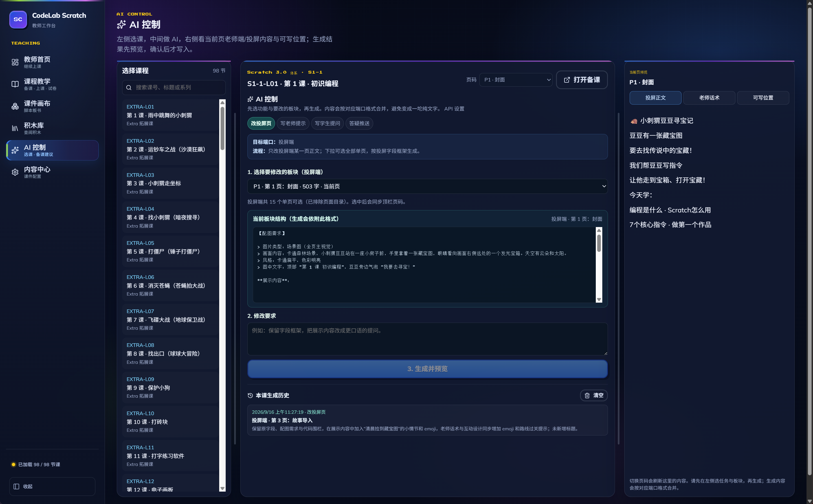Screen dimensions: 813x504
Task: Click the course search input field
Action: pos(174,88)
